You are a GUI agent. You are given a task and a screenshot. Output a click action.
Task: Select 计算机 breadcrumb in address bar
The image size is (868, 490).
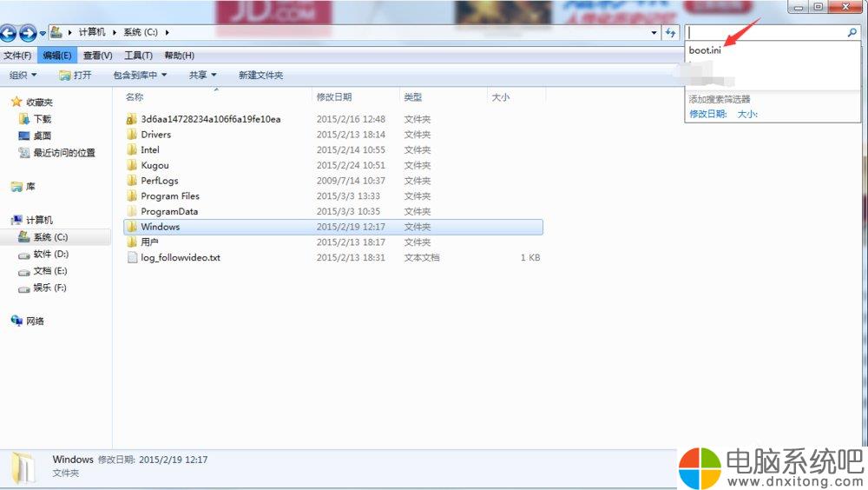[92, 32]
